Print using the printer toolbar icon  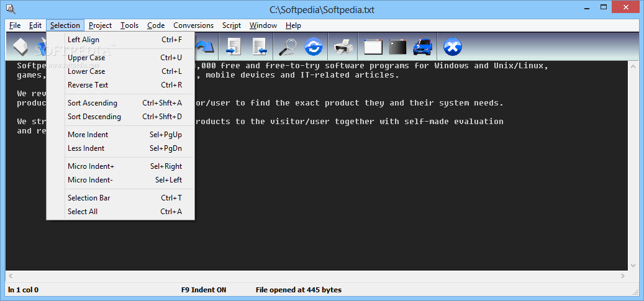[x=343, y=47]
